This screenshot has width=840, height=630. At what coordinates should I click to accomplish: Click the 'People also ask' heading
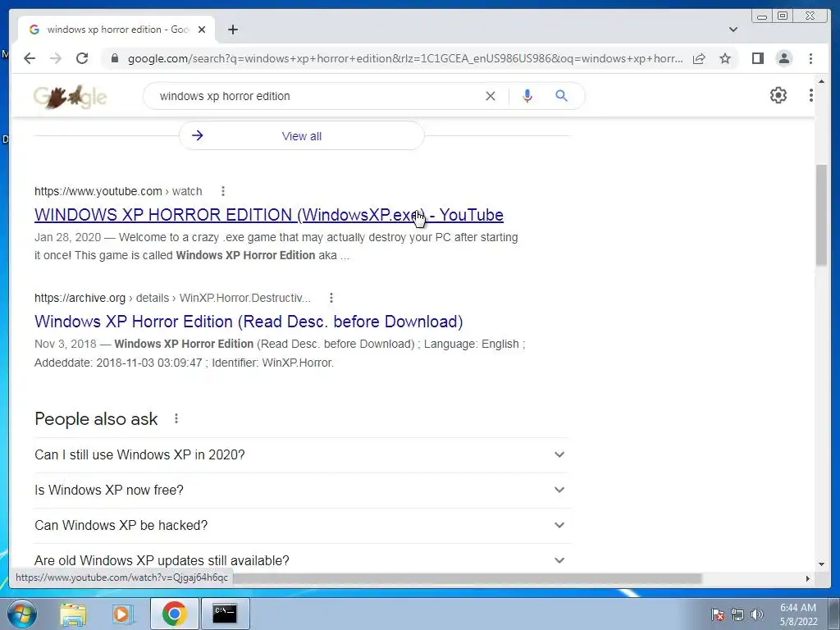(96, 419)
